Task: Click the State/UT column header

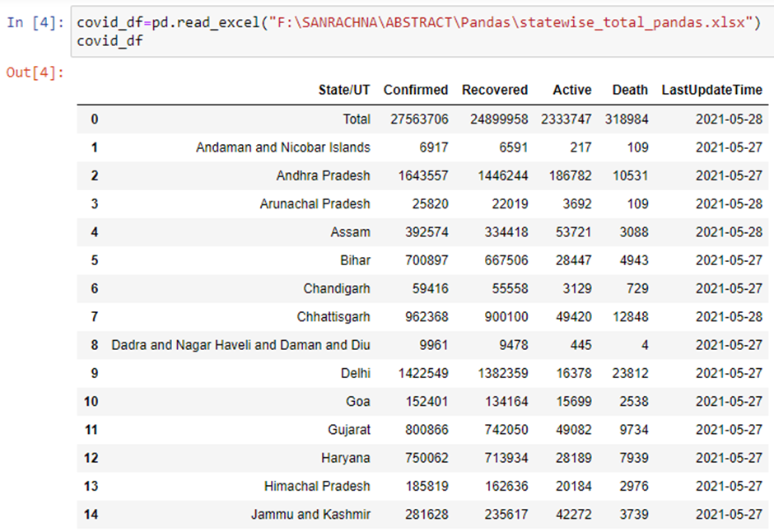Action: (344, 90)
